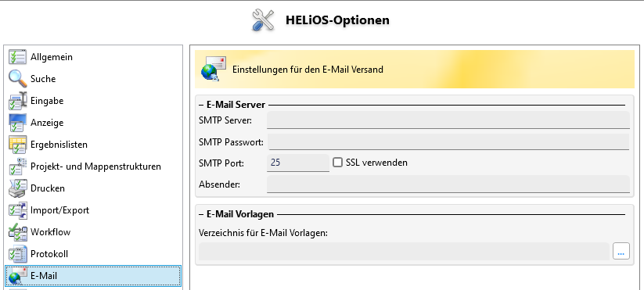Open the Import/Export icon
The width and height of the screenshot is (644, 290).
[x=18, y=210]
